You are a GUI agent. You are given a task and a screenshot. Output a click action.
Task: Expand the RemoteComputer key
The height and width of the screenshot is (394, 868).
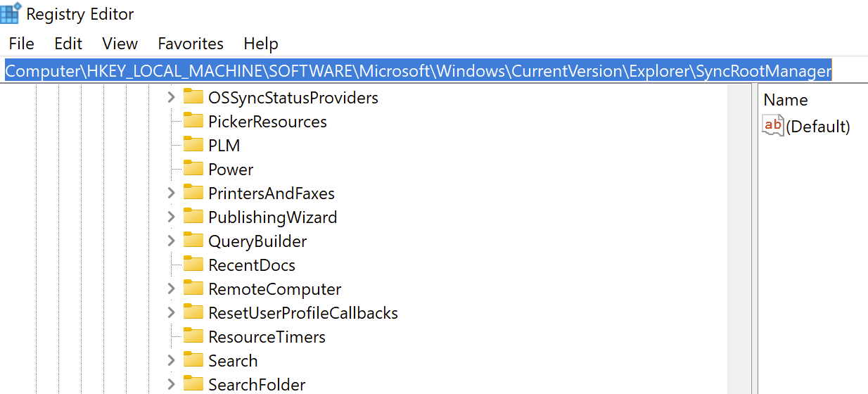tap(171, 288)
